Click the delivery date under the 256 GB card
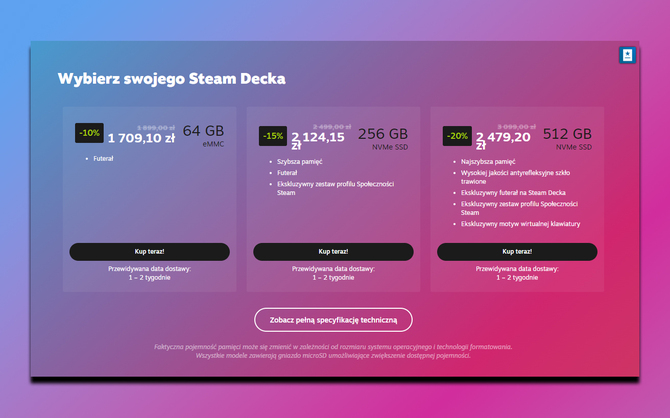The height and width of the screenshot is (418, 670). tap(333, 273)
